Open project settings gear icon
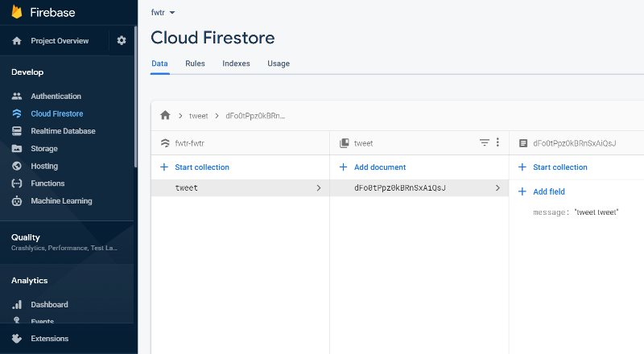This screenshot has width=644, height=354. tap(122, 40)
